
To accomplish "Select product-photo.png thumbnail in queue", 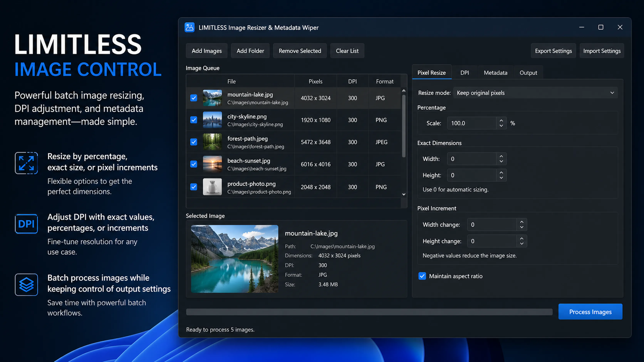I will [x=212, y=187].
